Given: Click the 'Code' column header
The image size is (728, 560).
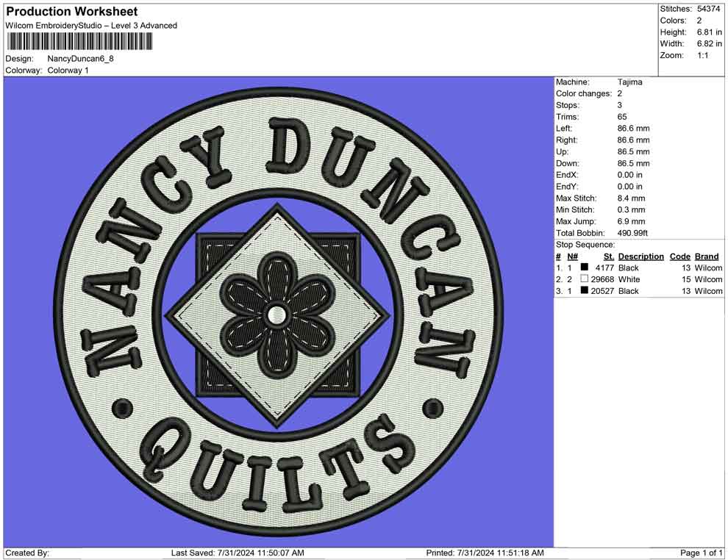Looking at the screenshot, I should tap(679, 256).
